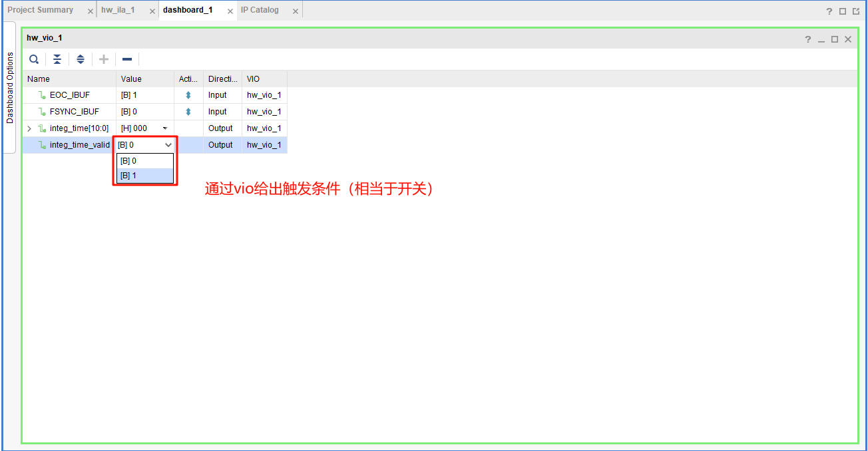The width and height of the screenshot is (868, 451).
Task: Click the activity arrow icon for EOC_IBUF
Action: [x=188, y=95]
